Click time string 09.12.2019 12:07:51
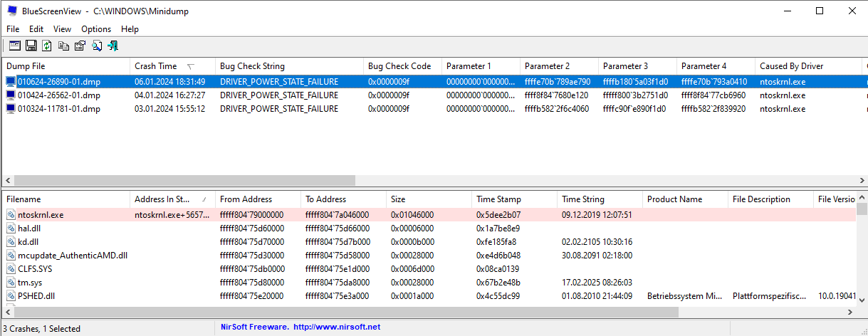Image resolution: width=868 pixels, height=336 pixels. click(x=597, y=215)
